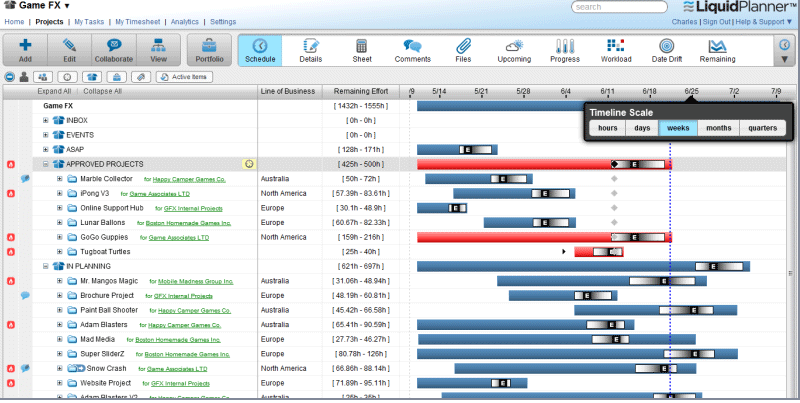Open the Date Drift view
800x403 pixels.
[x=666, y=50]
